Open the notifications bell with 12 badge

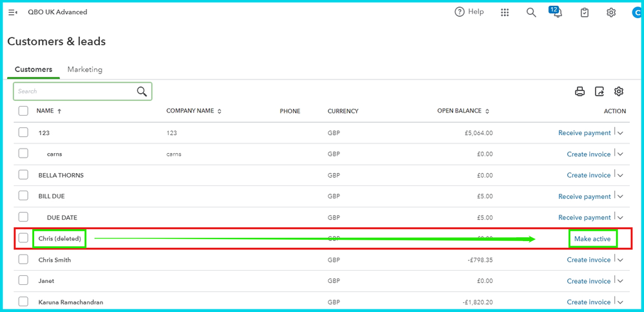point(556,12)
